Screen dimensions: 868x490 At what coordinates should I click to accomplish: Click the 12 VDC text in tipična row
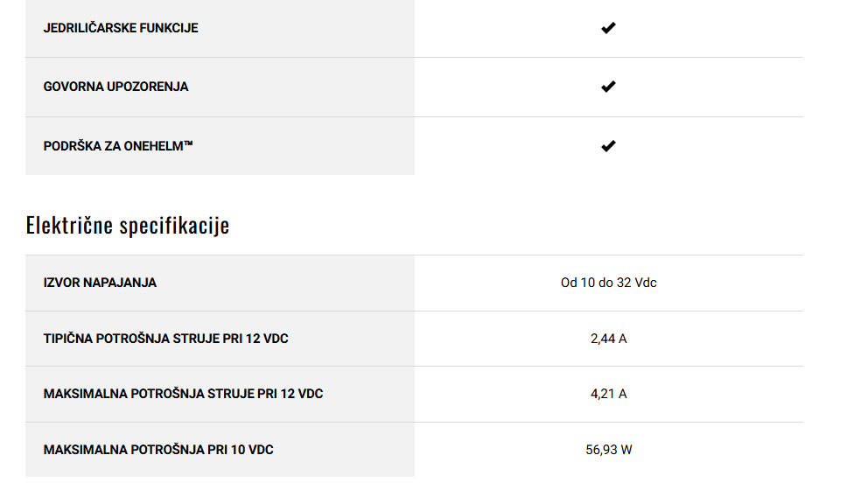click(x=267, y=339)
